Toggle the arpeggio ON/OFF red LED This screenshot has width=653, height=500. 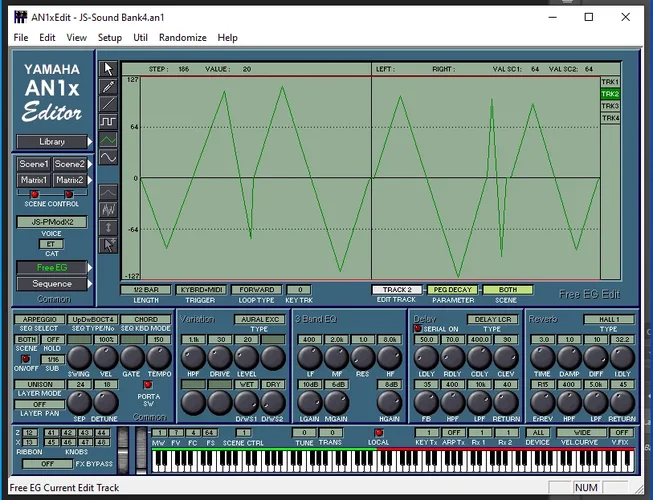(26, 359)
